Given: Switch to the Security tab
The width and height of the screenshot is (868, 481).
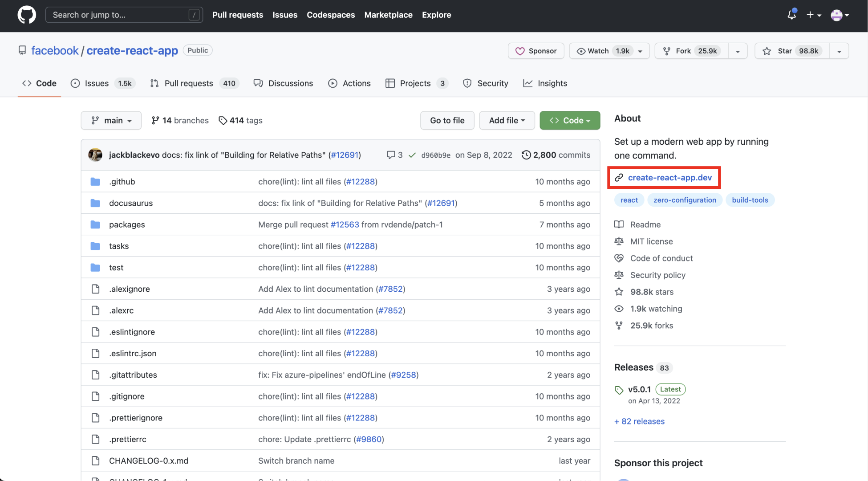Looking at the screenshot, I should [x=486, y=83].
